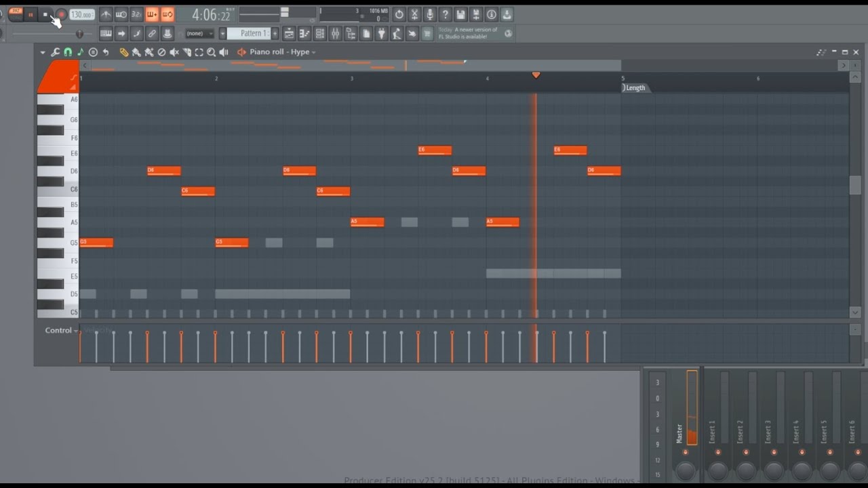Image resolution: width=868 pixels, height=488 pixels.
Task: Click the Pattern 1 name field
Action: coord(249,33)
